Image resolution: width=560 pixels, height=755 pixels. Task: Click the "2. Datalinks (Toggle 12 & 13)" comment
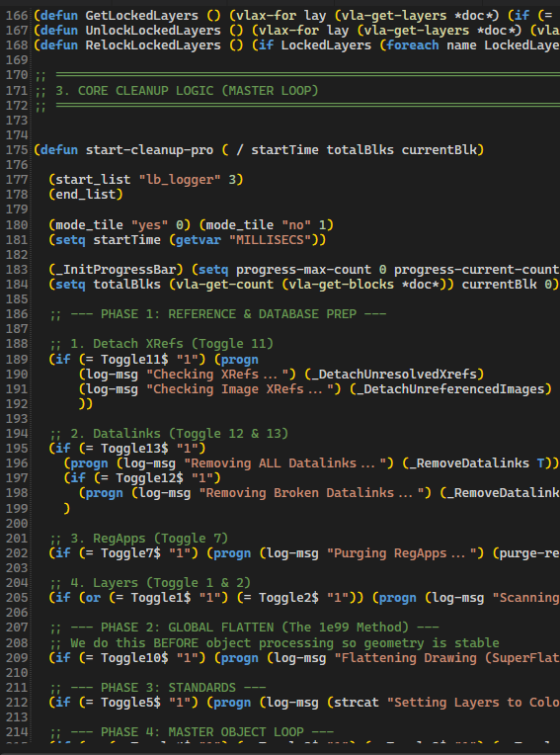[180, 434]
